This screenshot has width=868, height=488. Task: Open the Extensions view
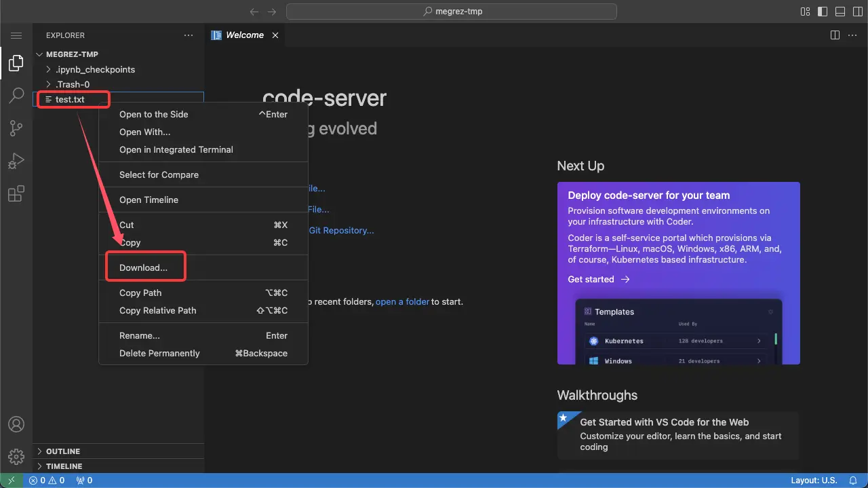(16, 193)
